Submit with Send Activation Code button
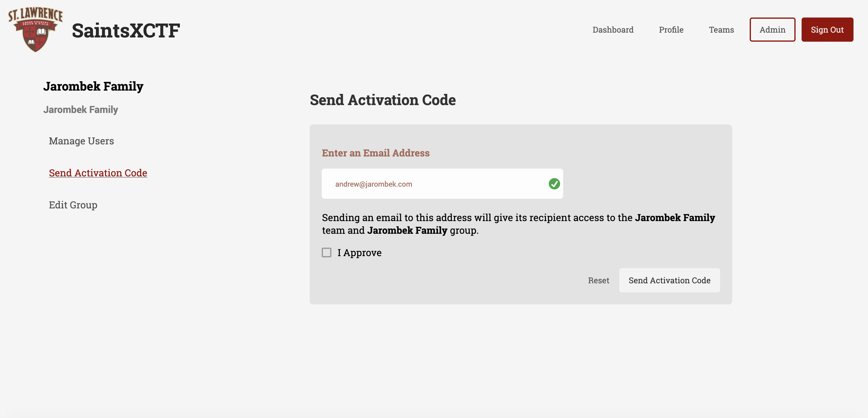 669,281
